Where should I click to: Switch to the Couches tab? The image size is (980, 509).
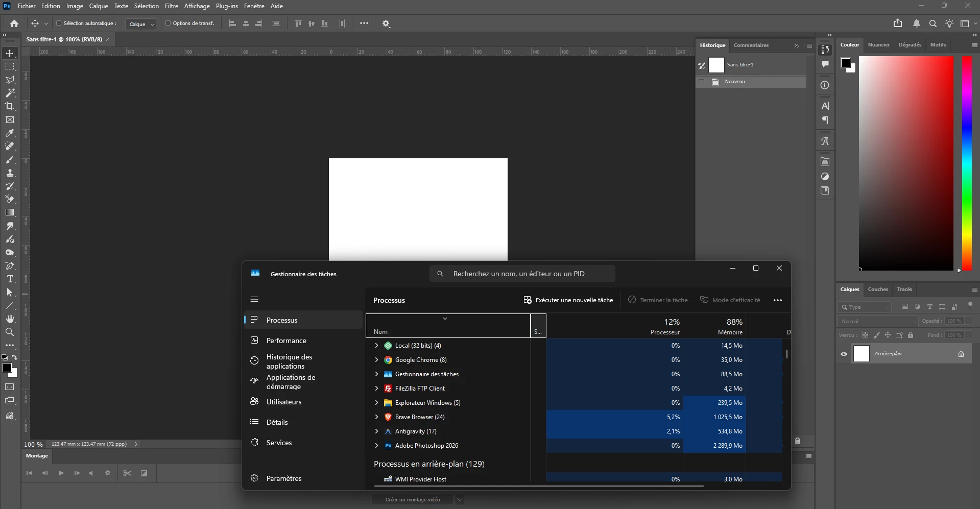[x=878, y=289]
